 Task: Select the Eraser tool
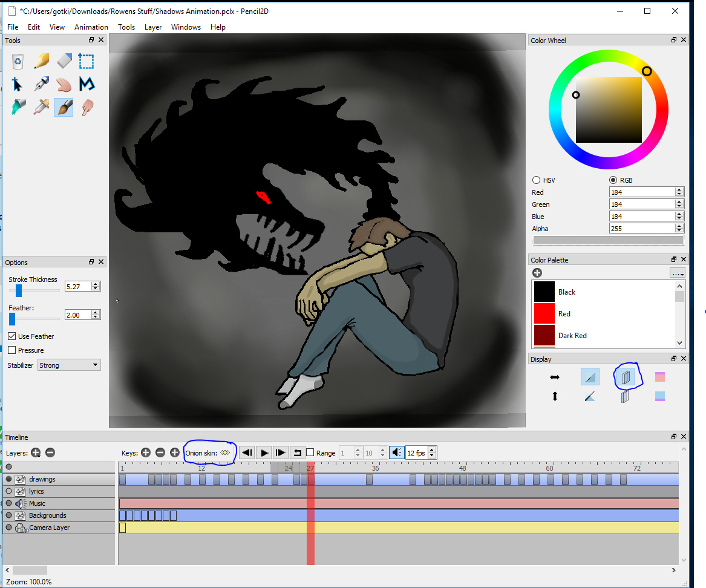(x=64, y=61)
